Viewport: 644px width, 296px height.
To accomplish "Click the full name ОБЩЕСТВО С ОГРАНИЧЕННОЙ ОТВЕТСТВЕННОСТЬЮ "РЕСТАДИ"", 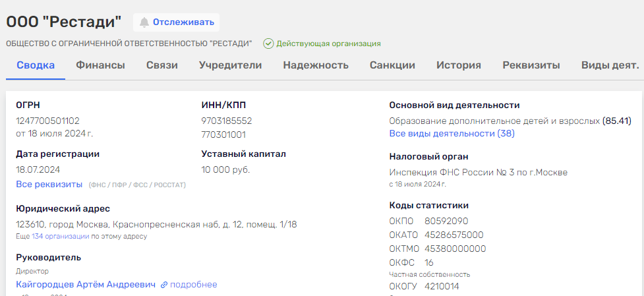I will [129, 44].
